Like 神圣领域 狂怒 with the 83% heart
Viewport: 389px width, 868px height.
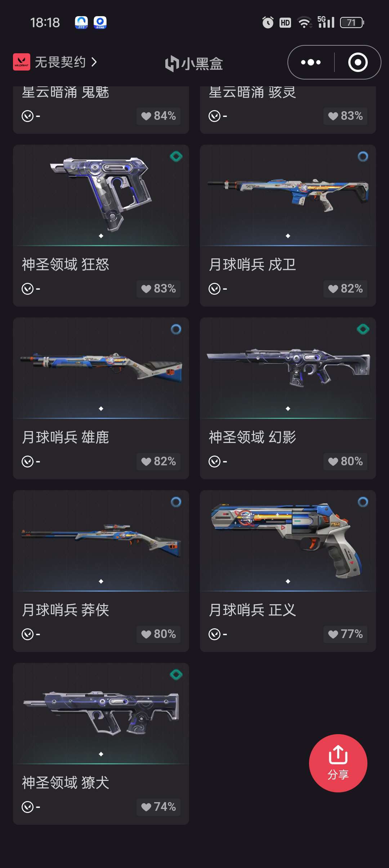click(x=158, y=289)
